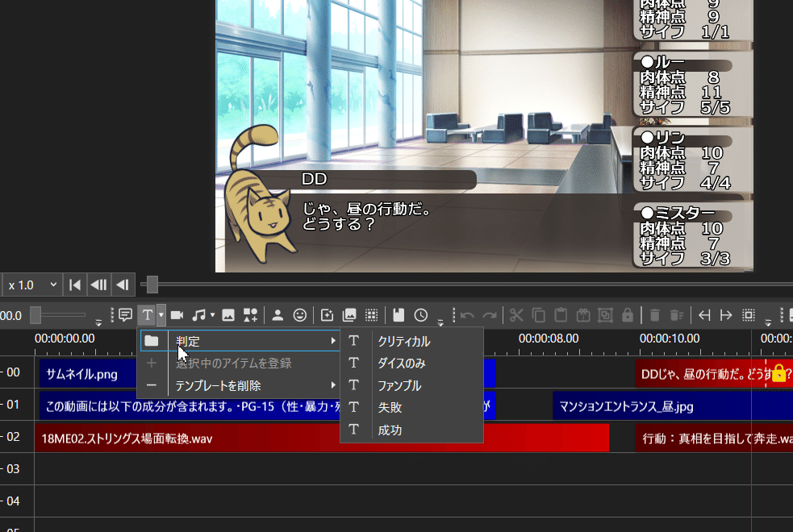This screenshot has width=793, height=532.
Task: Choose the 失敗 text template
Action: click(411, 407)
